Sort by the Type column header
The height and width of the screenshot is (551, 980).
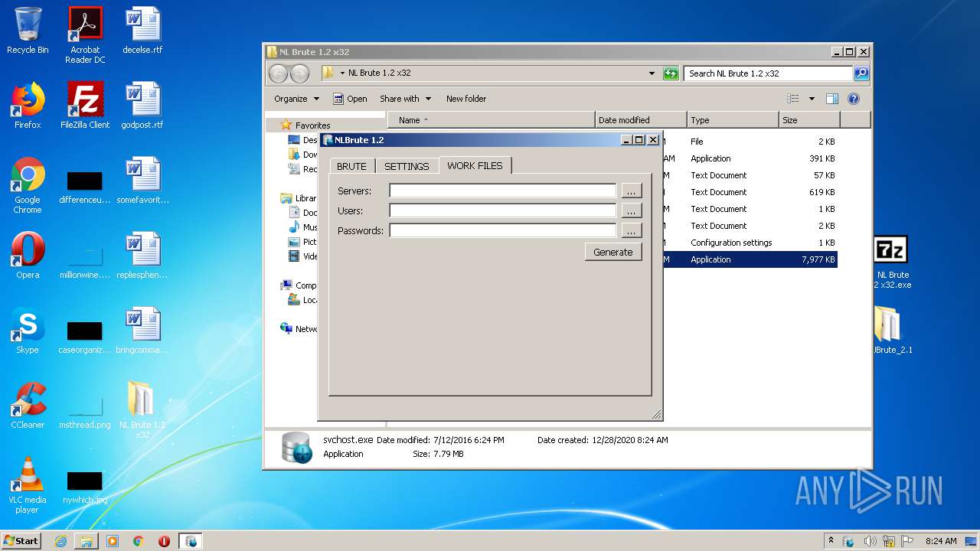point(732,120)
